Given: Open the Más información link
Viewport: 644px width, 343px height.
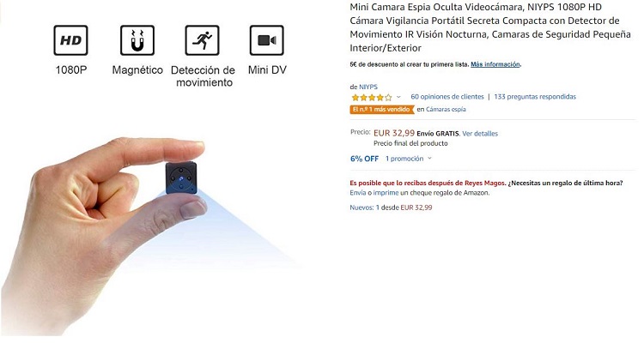Looking at the screenshot, I should coord(495,64).
